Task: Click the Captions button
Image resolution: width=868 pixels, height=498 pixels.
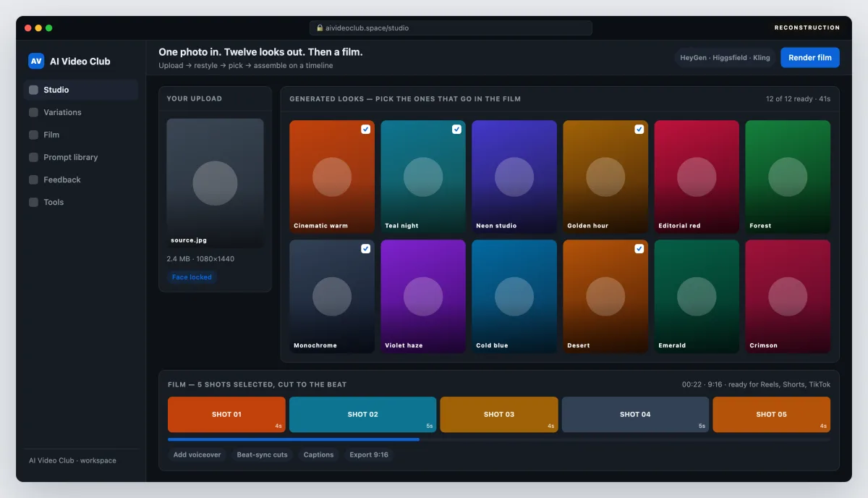Action: click(x=318, y=455)
